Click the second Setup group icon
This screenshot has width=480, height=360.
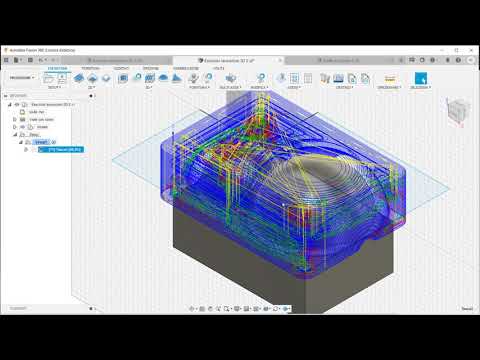pyautogui.click(x=62, y=79)
